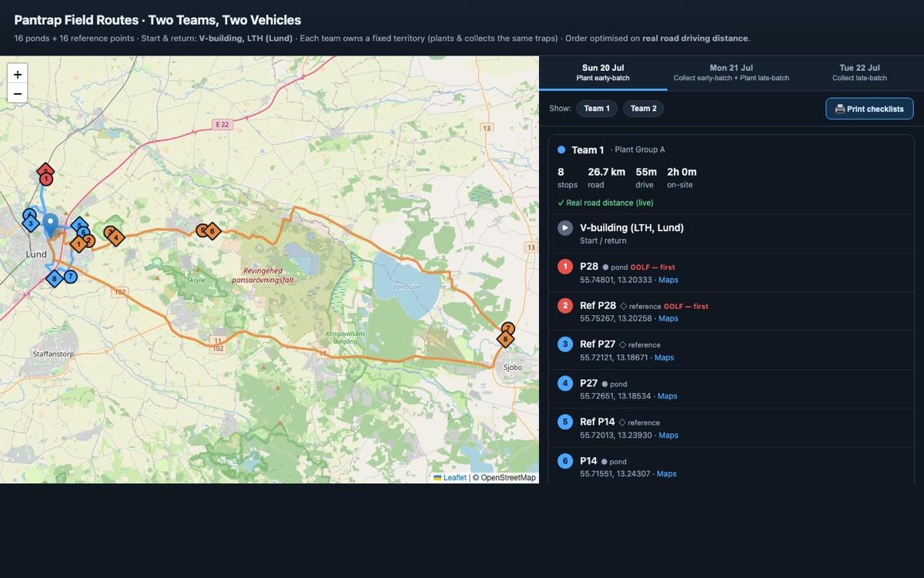924x578 pixels.
Task: Select red circle marker 1 on the map
Action: coord(45,179)
